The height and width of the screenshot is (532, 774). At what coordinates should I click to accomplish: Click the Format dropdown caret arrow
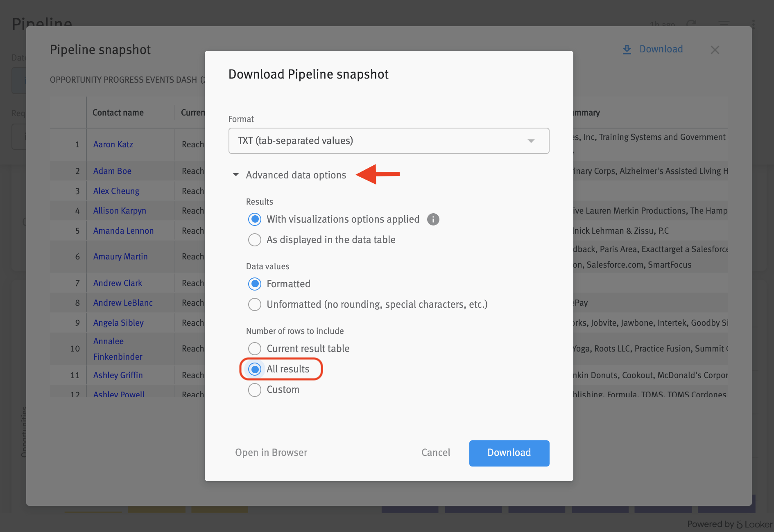tap(531, 141)
